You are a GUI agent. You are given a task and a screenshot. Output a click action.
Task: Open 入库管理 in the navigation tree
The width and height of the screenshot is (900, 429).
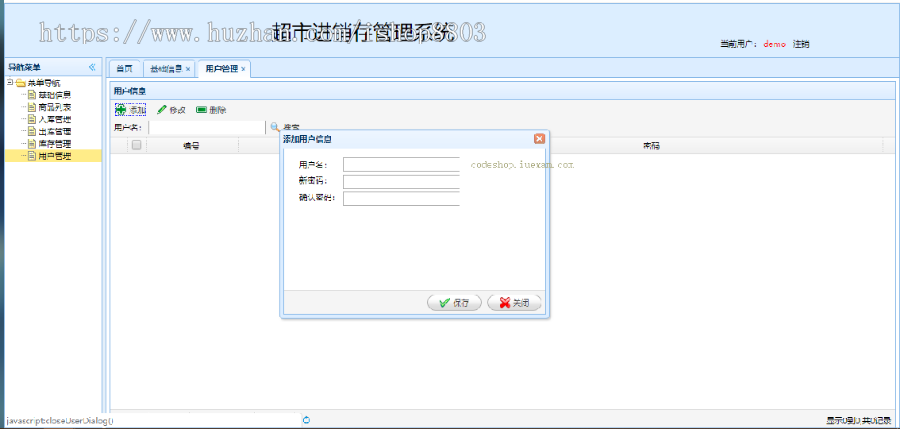(54, 119)
